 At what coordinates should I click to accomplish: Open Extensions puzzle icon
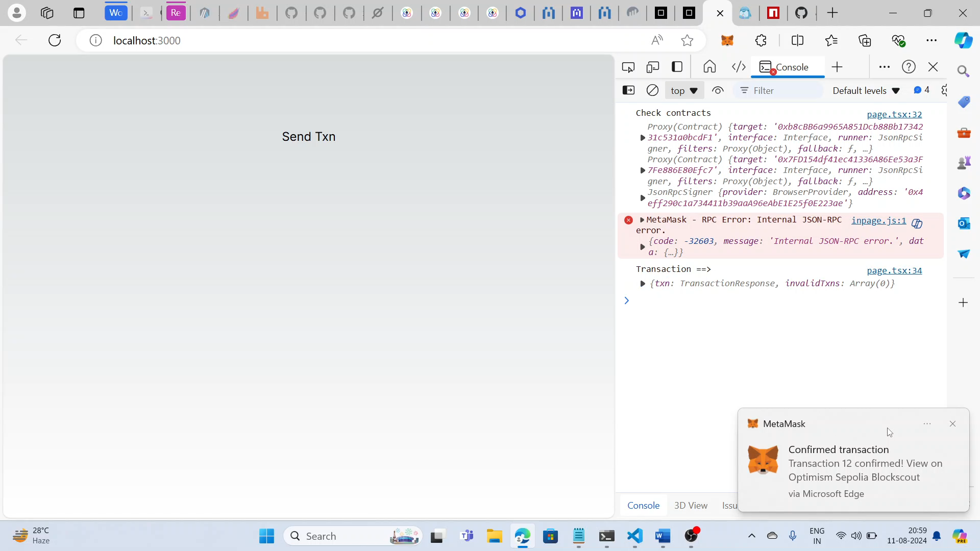(x=761, y=40)
